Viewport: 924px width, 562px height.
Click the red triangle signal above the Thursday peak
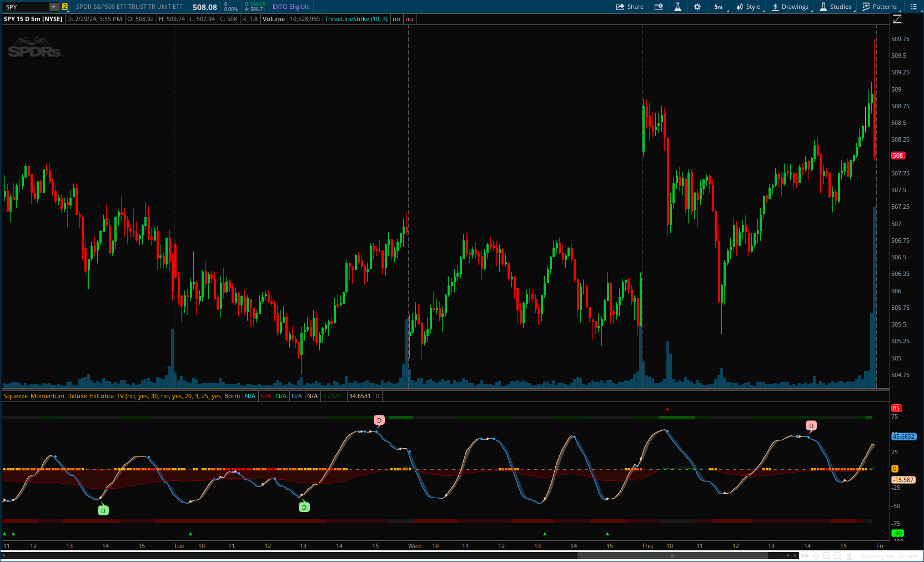(667, 409)
